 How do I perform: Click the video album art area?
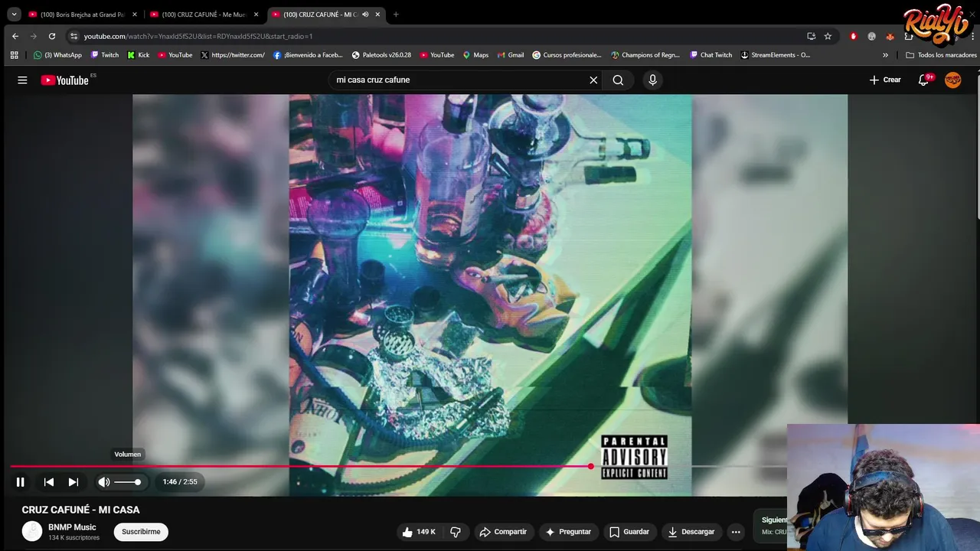click(490, 295)
